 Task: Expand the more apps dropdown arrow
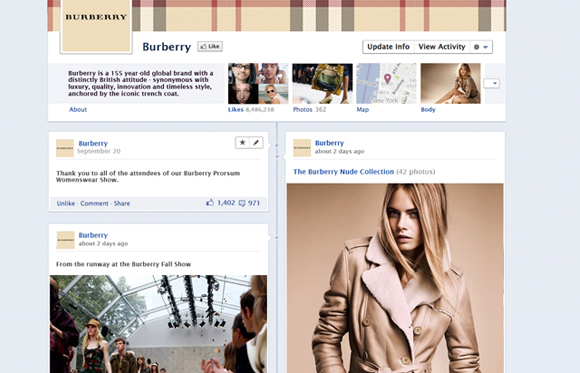[x=492, y=83]
